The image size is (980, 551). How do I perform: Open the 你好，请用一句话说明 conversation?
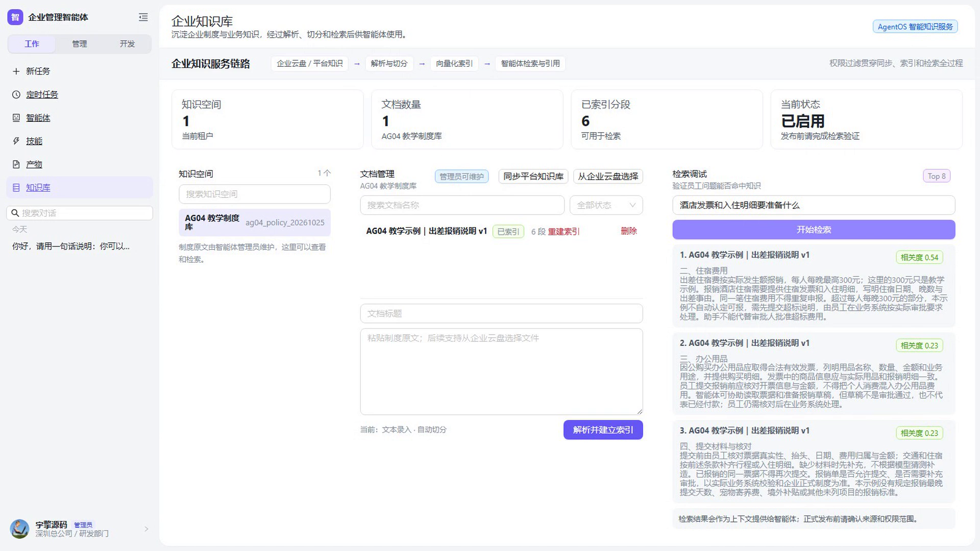coord(71,246)
